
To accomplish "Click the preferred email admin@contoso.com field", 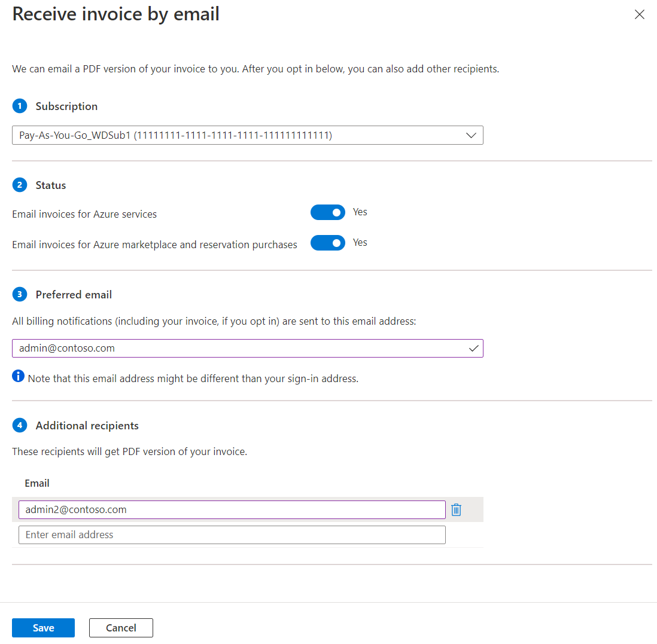I will click(239, 348).
